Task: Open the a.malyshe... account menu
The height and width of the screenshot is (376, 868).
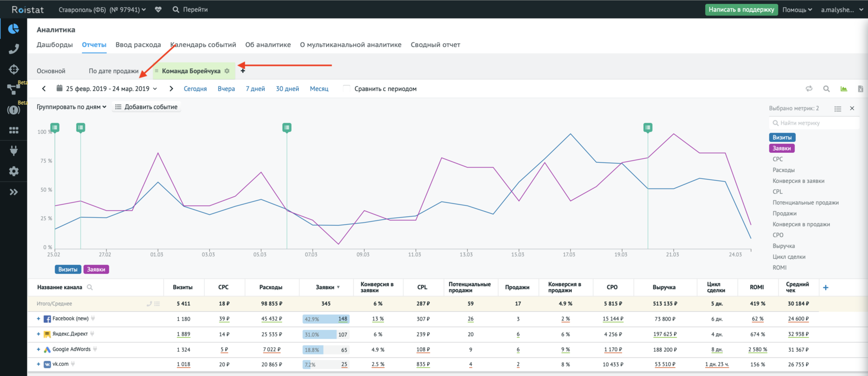Action: (x=842, y=9)
